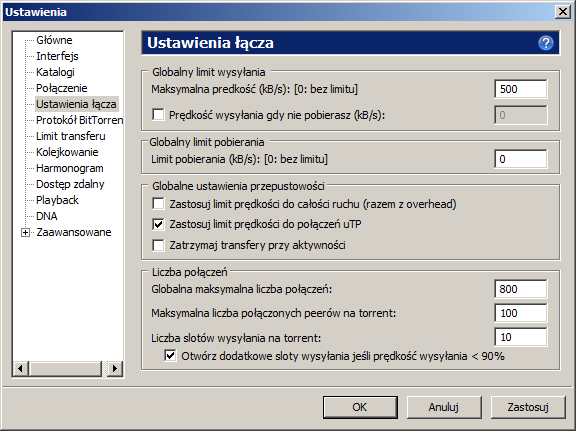Open Protokół BitTorrent settings page

click(79, 120)
